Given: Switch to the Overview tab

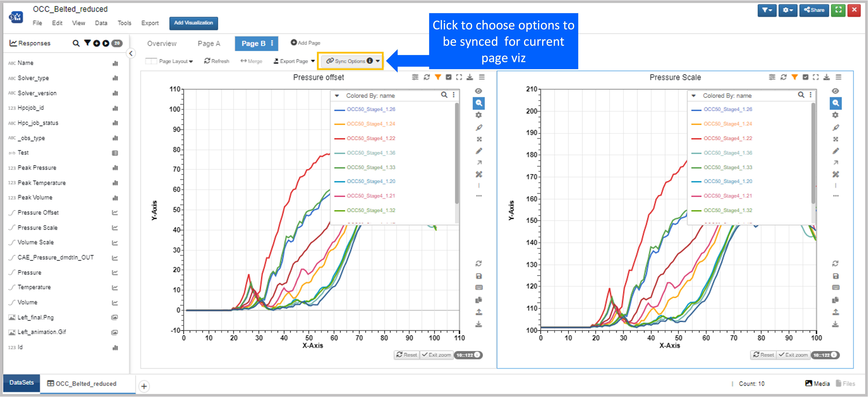Looking at the screenshot, I should tap(162, 44).
